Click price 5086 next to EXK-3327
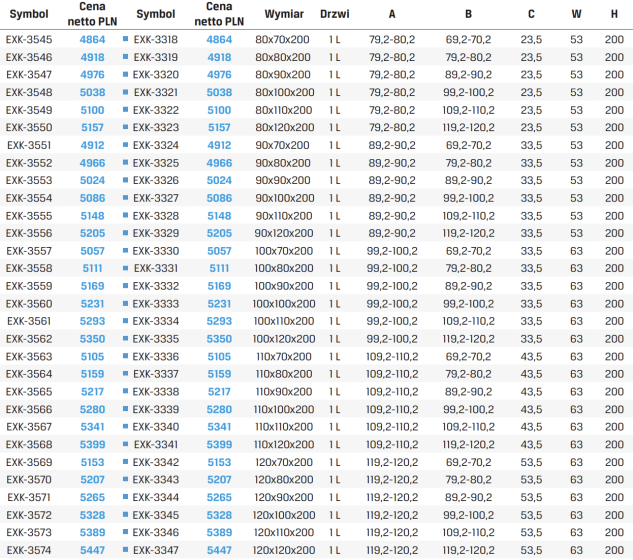Screen dimensions: 633x560 (219, 198)
